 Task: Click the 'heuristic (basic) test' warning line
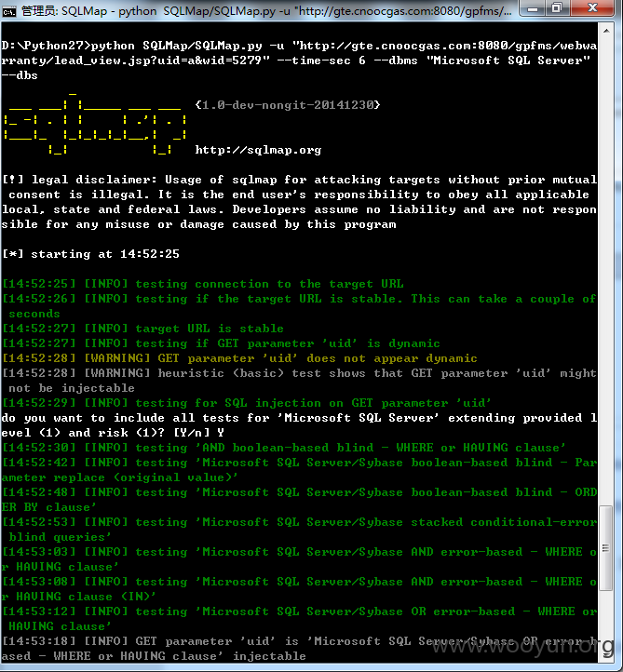click(x=299, y=381)
